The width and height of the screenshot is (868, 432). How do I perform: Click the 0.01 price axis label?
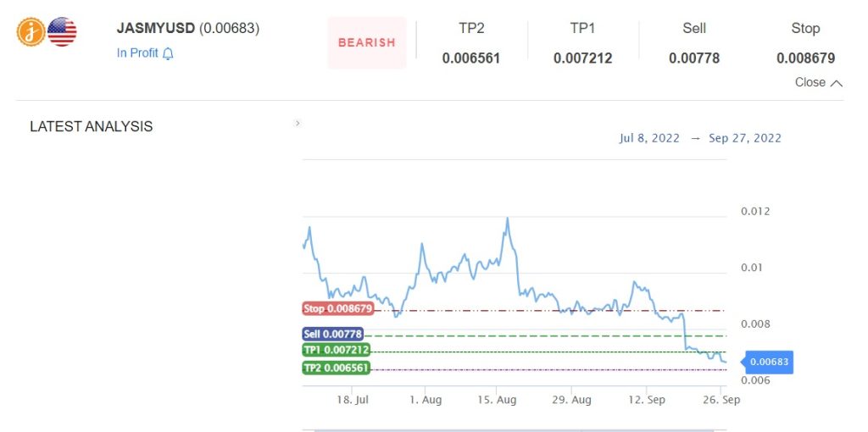click(752, 268)
